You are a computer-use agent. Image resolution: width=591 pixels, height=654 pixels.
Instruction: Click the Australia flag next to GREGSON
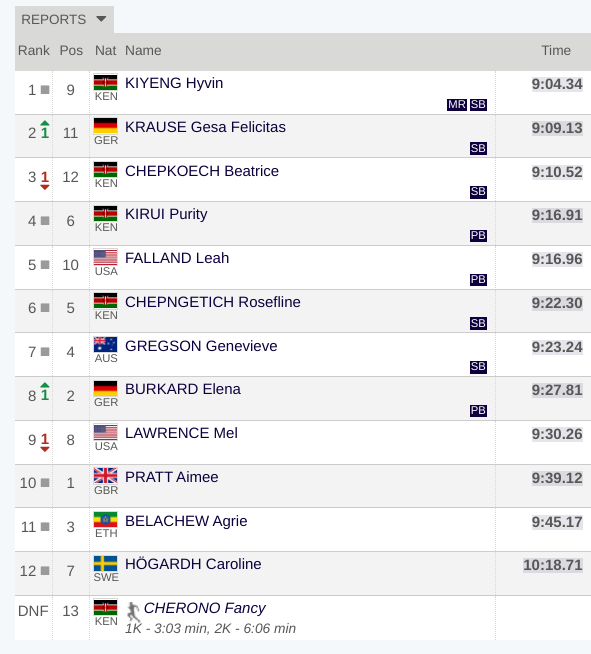pos(106,345)
